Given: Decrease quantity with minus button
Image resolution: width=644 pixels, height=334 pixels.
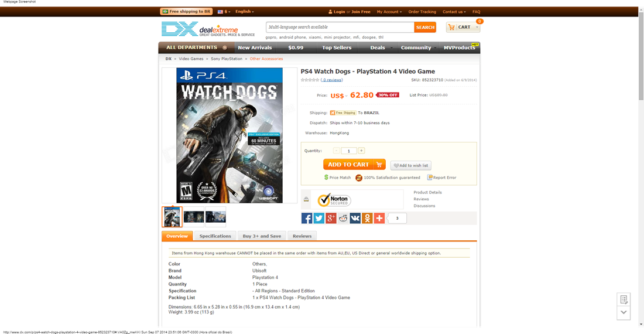Looking at the screenshot, I should click(337, 151).
